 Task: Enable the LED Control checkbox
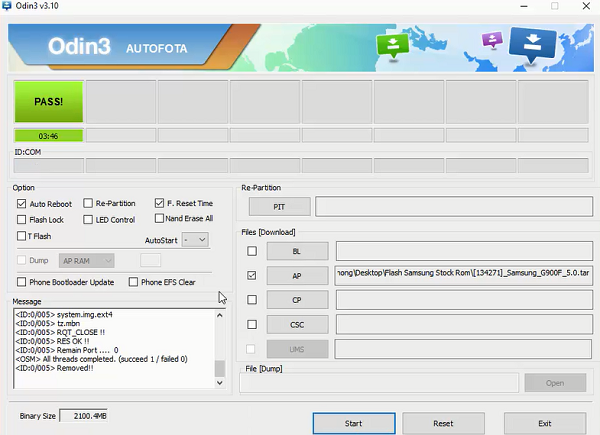coord(88,220)
